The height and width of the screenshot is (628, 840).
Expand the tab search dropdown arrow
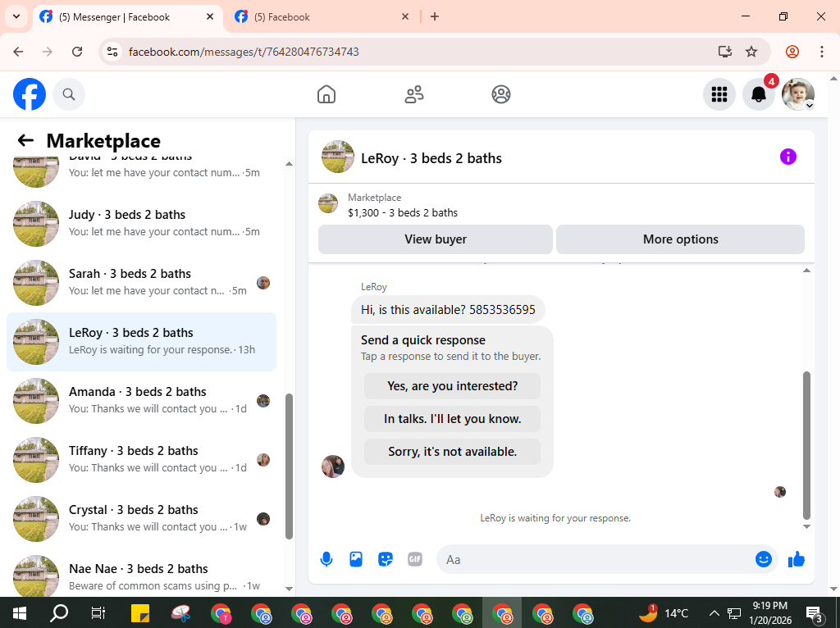16,16
